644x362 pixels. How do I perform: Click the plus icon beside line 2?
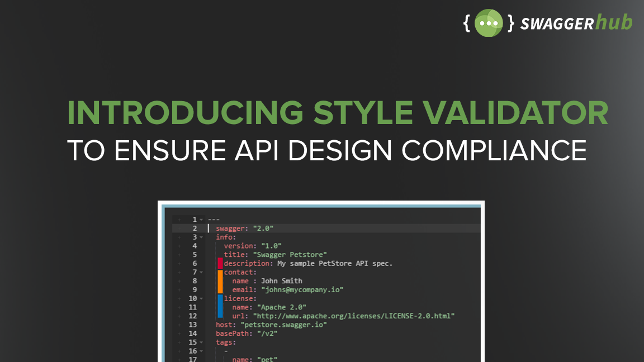point(179,228)
